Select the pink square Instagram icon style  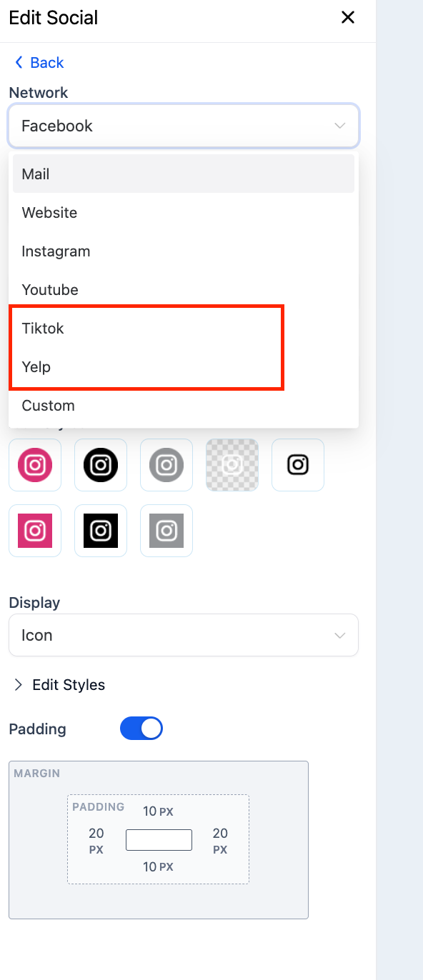point(35,531)
